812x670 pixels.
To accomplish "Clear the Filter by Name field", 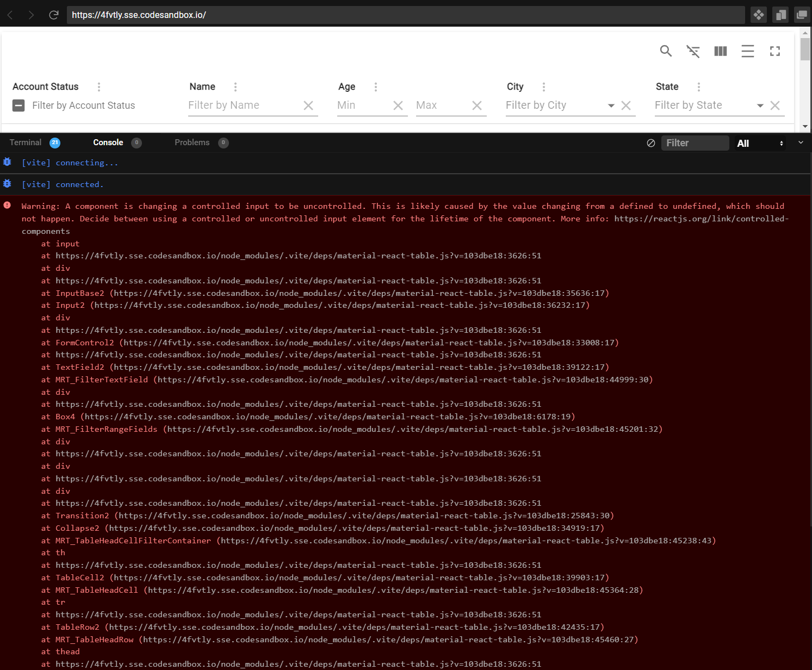I will tap(308, 105).
